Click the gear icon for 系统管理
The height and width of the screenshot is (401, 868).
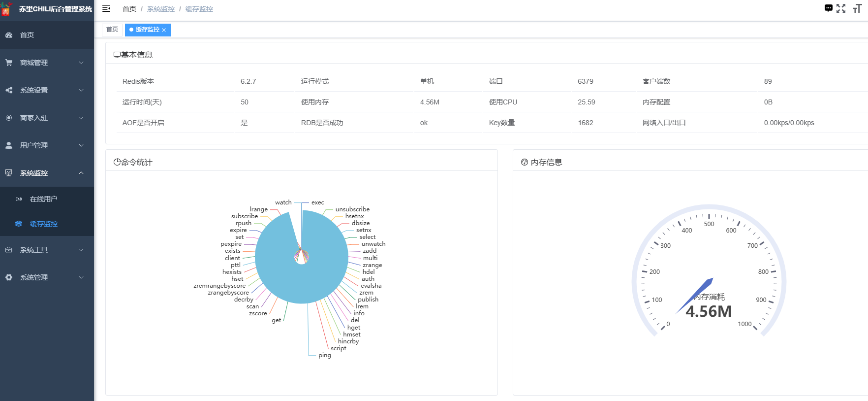coord(9,277)
